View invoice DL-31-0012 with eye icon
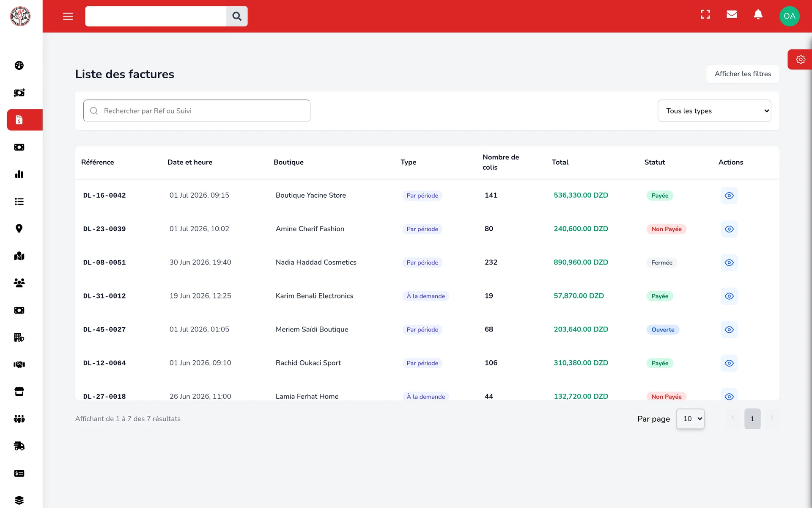 tap(729, 296)
